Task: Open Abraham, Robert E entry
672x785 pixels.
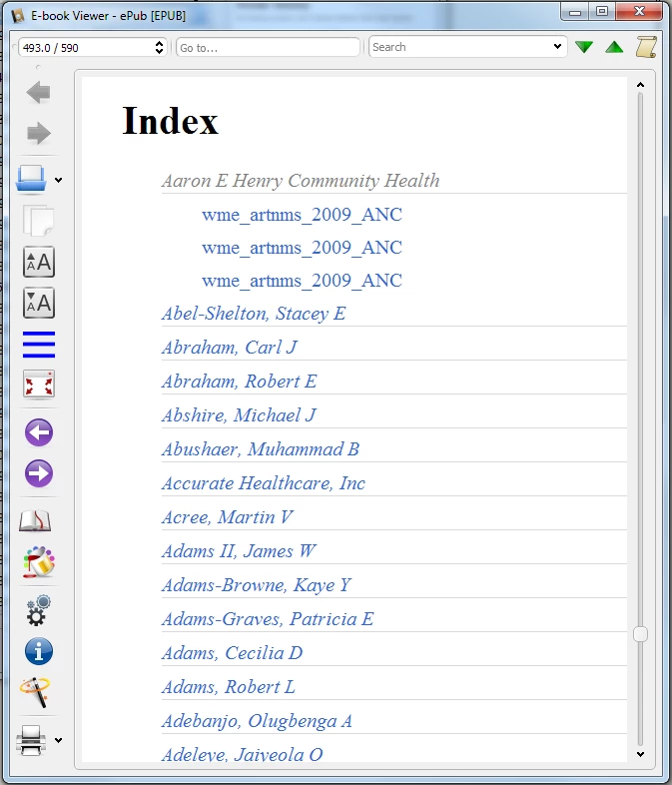Action: click(239, 382)
